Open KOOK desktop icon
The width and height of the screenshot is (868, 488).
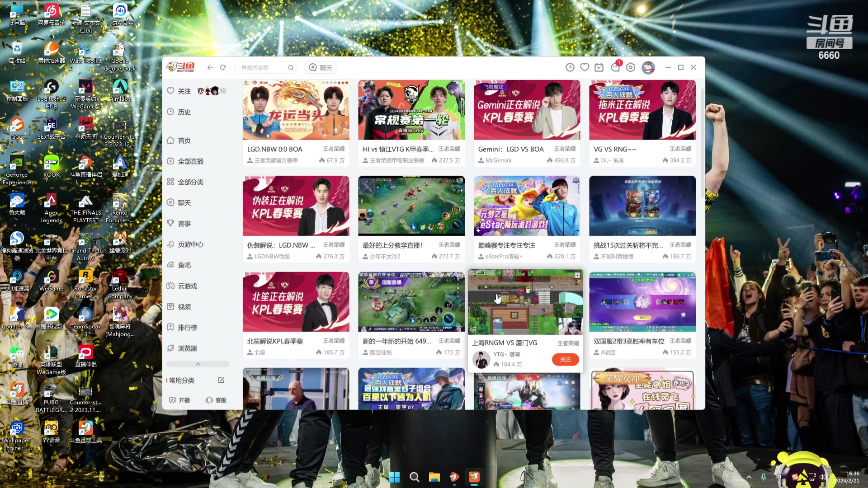pos(51,166)
